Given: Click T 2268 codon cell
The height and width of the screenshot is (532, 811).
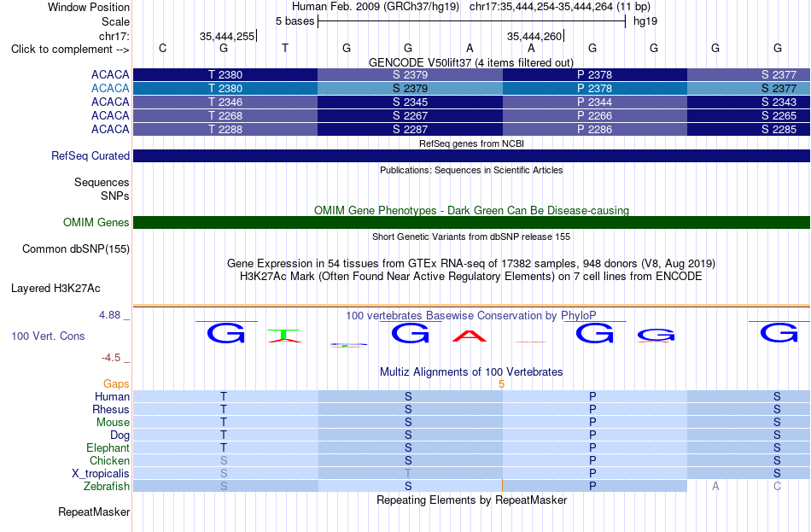Looking at the screenshot, I should click(225, 115).
